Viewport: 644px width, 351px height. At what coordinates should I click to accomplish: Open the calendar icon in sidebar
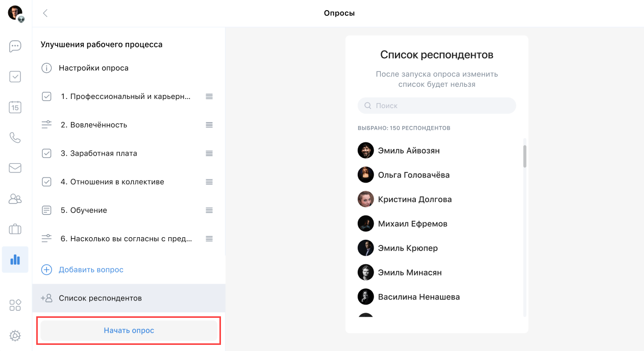(15, 107)
